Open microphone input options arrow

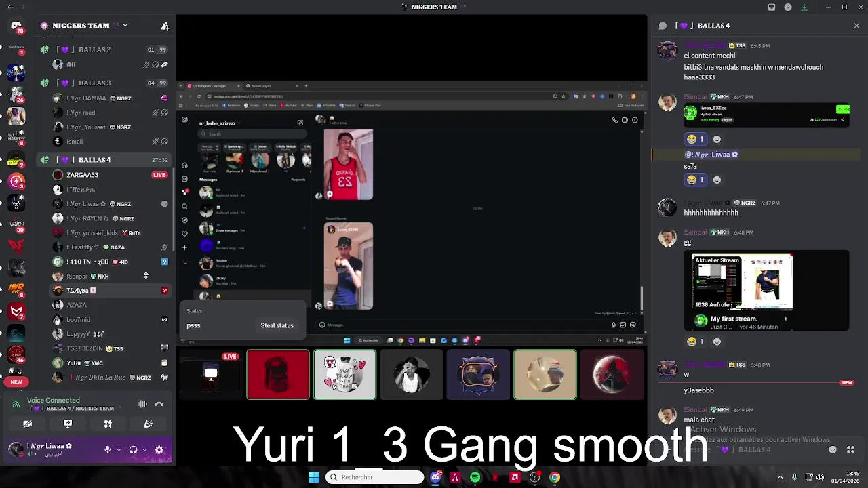119,449
